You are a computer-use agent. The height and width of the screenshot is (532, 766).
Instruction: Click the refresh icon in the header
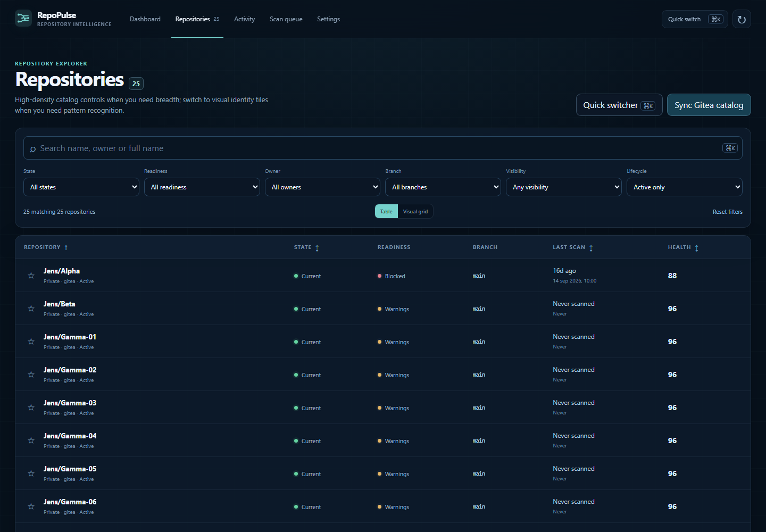point(742,19)
